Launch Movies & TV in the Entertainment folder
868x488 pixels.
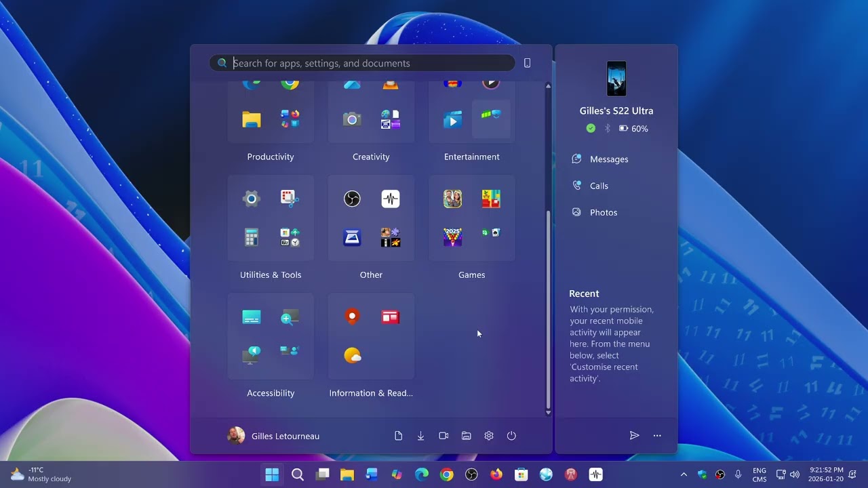[452, 119]
